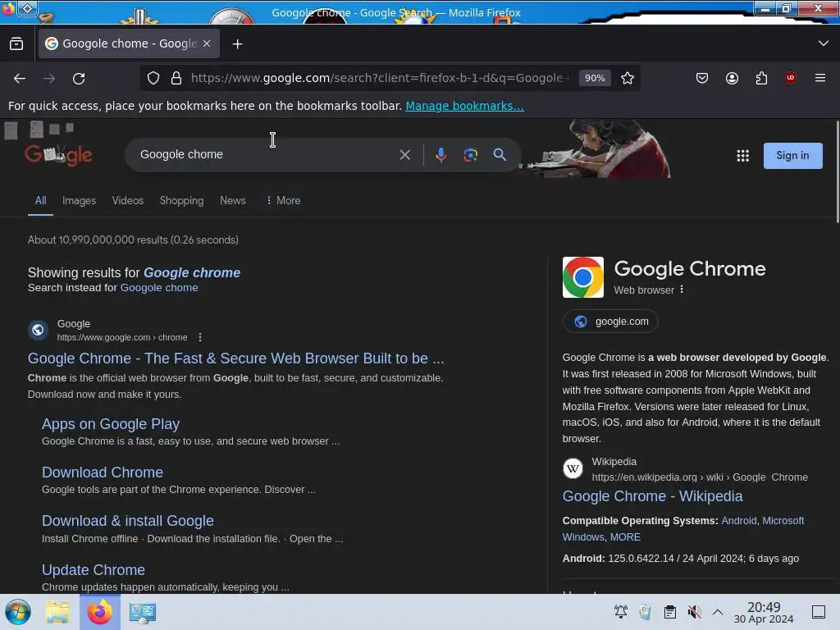This screenshot has height=630, width=840.
Task: Click the show desktop tray button
Action: click(819, 612)
